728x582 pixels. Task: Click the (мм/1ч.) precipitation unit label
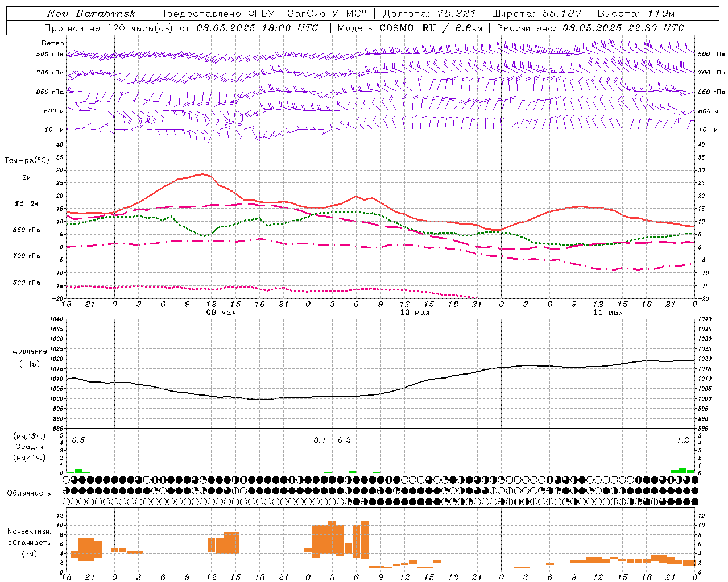[x=30, y=458]
